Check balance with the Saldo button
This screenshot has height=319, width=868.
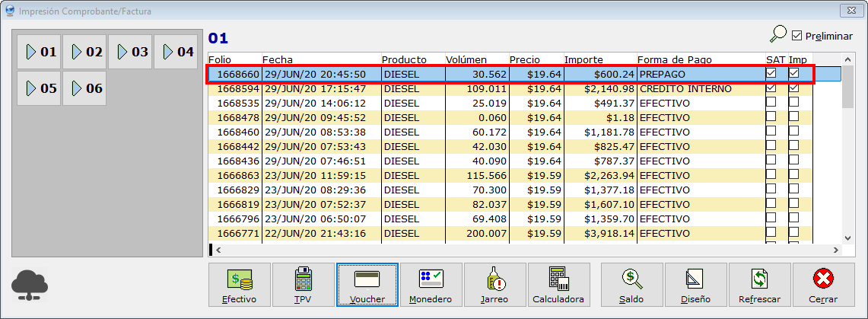pyautogui.click(x=631, y=286)
